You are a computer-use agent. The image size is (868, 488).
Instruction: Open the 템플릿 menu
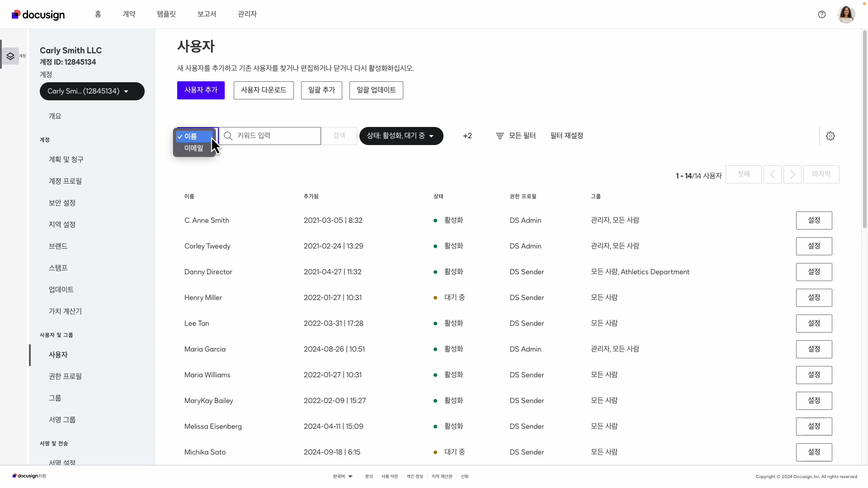tap(166, 14)
